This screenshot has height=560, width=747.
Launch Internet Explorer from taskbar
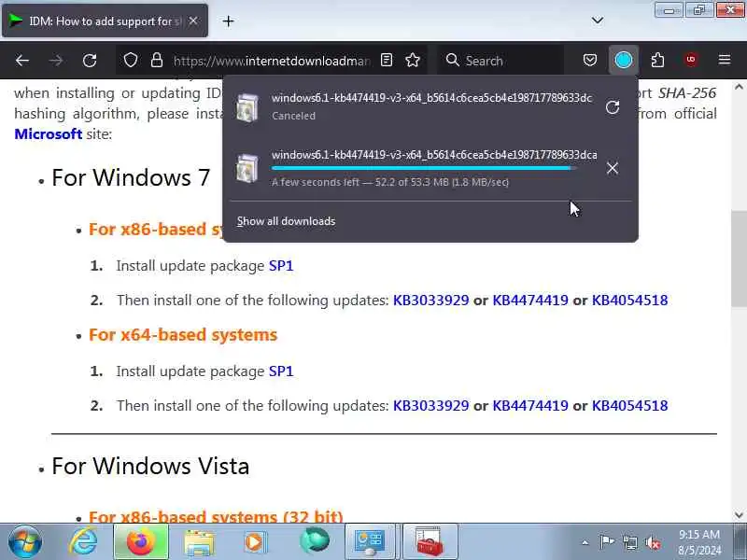coord(83,542)
